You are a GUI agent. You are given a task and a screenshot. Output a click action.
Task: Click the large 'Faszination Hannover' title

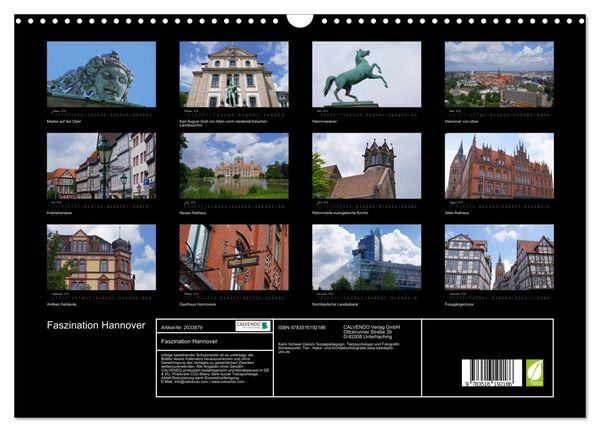click(96, 325)
